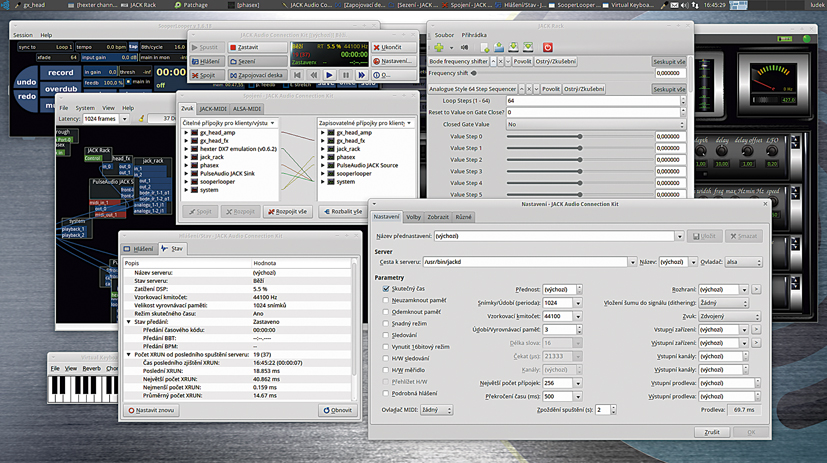Check the Neuzamknout paměť checkbox
The width and height of the screenshot is (827, 463).
point(386,301)
